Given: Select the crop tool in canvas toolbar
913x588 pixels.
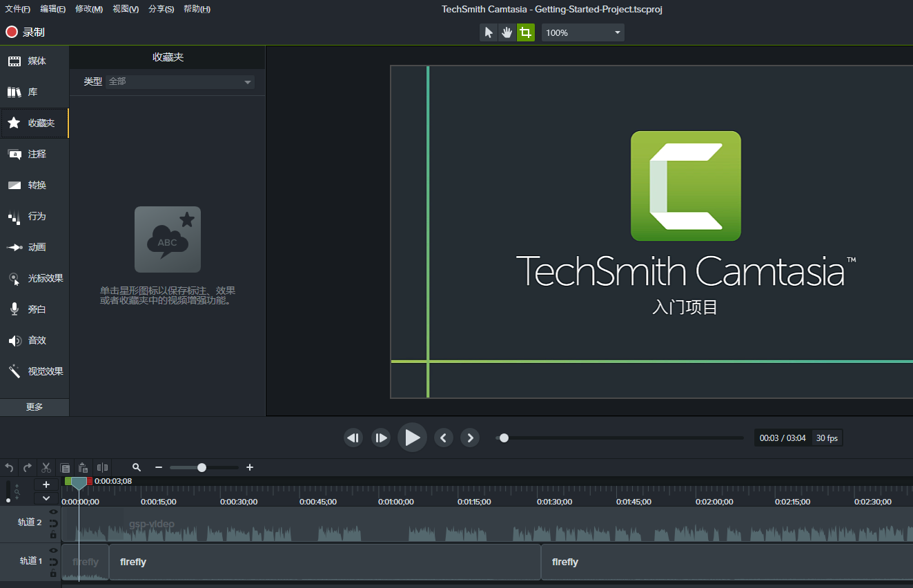Looking at the screenshot, I should pos(526,32).
